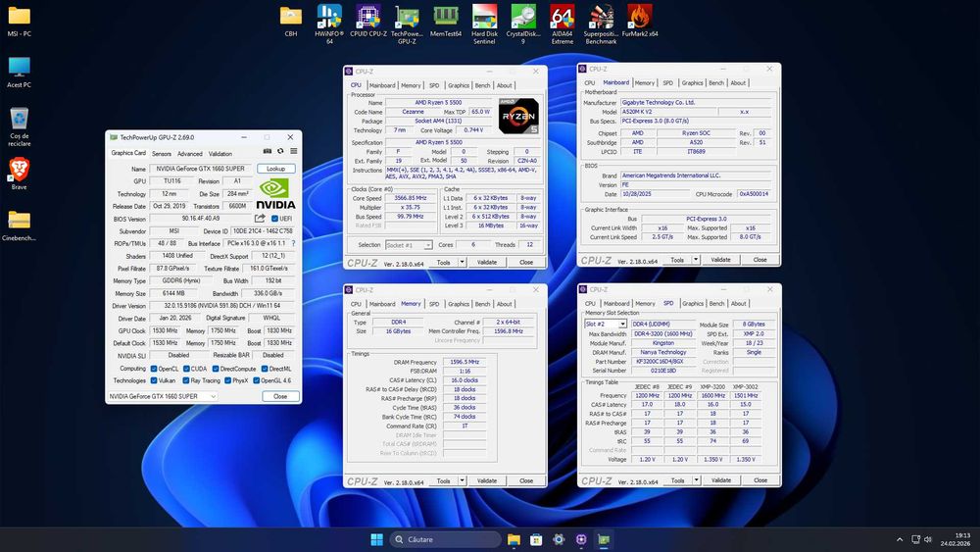This screenshot has height=552, width=980.
Task: Expand Tools arrow in CPU-Z SPD window
Action: coord(696,480)
